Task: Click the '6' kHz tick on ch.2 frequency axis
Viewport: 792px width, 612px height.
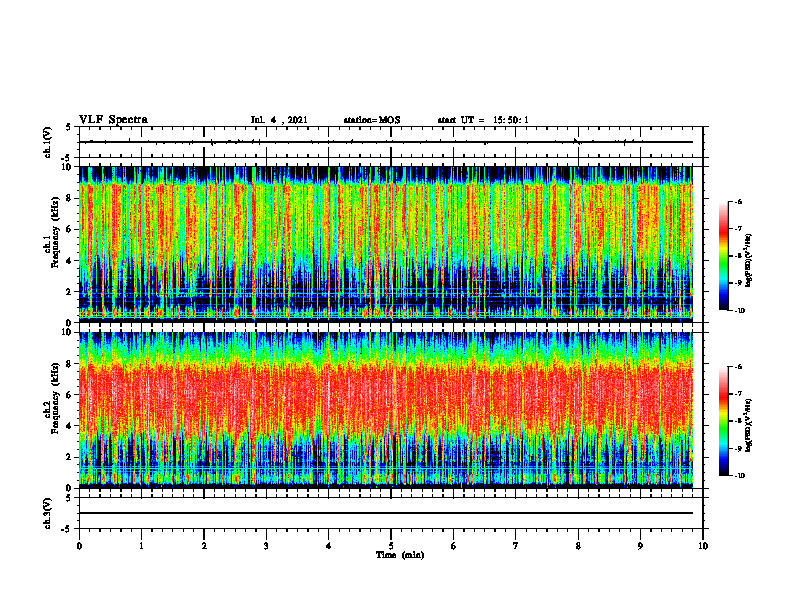Action: (70, 395)
